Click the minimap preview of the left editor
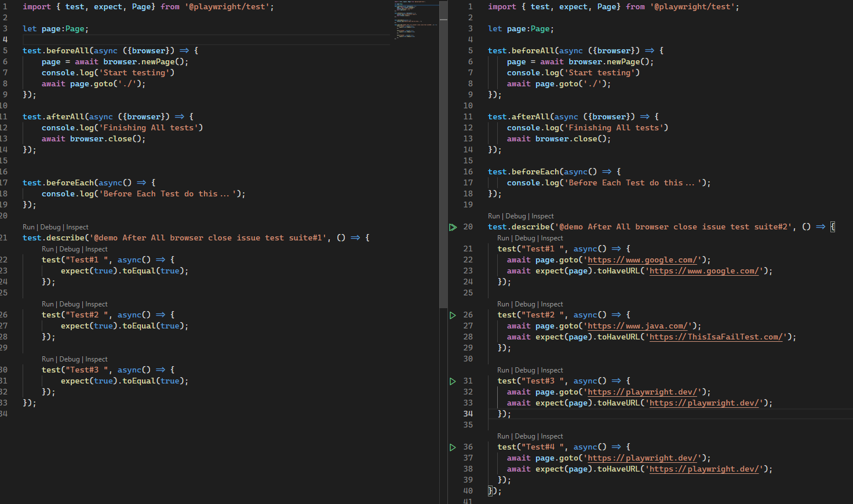 [x=416, y=20]
